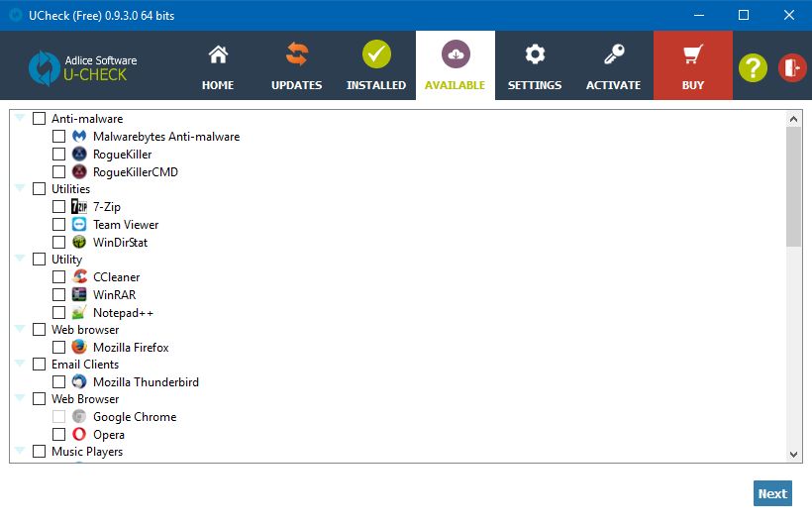
Task: Click the WinRAR icon
Action: coord(79,294)
